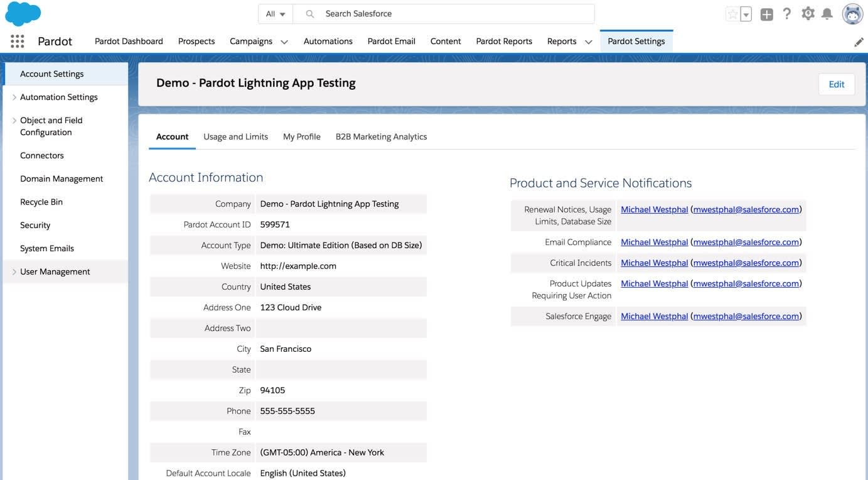868x480 pixels.
Task: Switch to the Automations tab
Action: click(328, 41)
